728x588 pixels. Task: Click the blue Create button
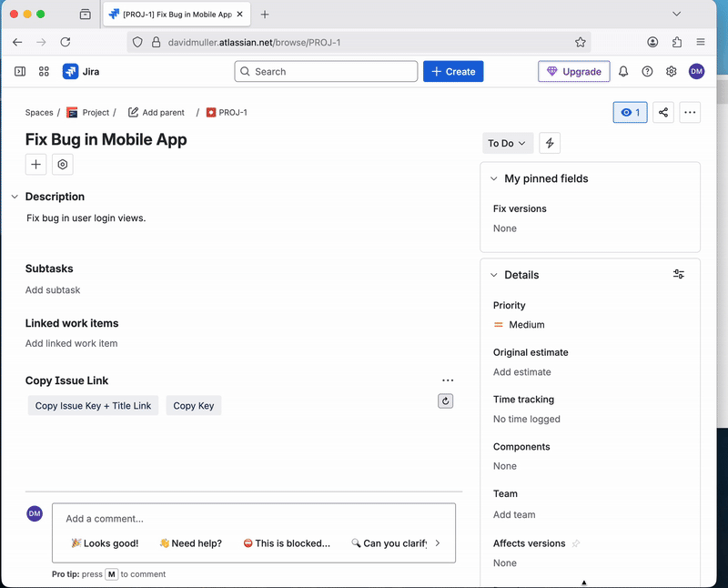(453, 72)
